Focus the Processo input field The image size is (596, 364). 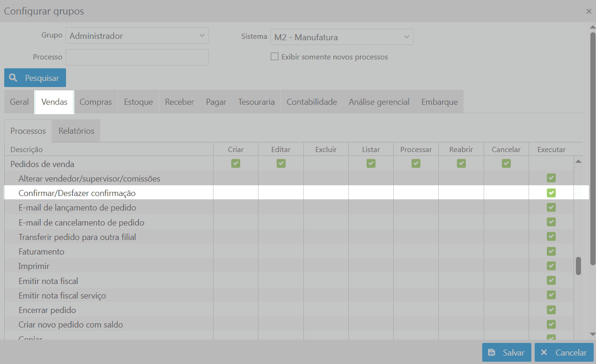pos(137,57)
